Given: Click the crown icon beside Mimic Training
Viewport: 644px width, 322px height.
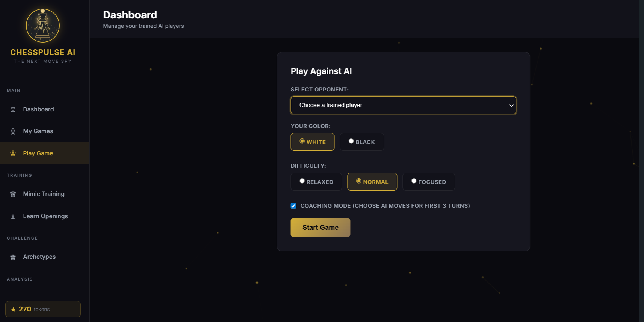Looking at the screenshot, I should (13, 194).
